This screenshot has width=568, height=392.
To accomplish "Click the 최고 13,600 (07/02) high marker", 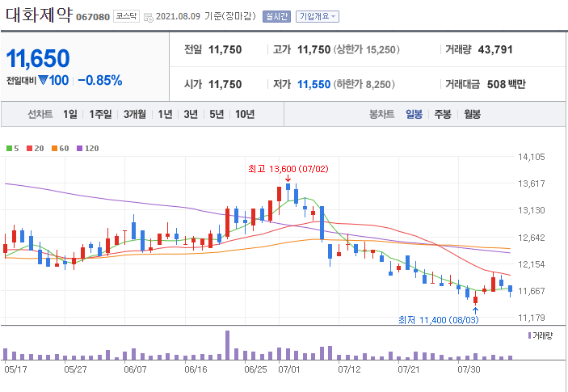I will [288, 169].
